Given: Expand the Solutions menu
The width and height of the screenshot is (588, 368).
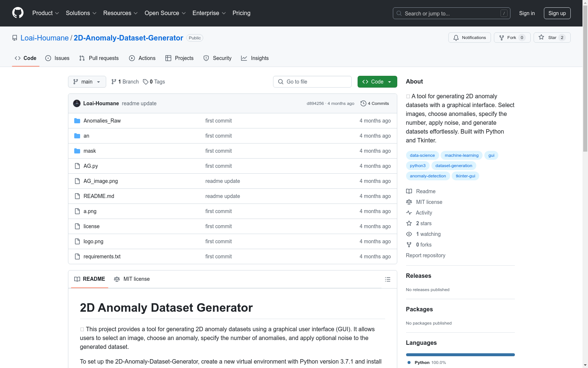Looking at the screenshot, I should coord(81,13).
